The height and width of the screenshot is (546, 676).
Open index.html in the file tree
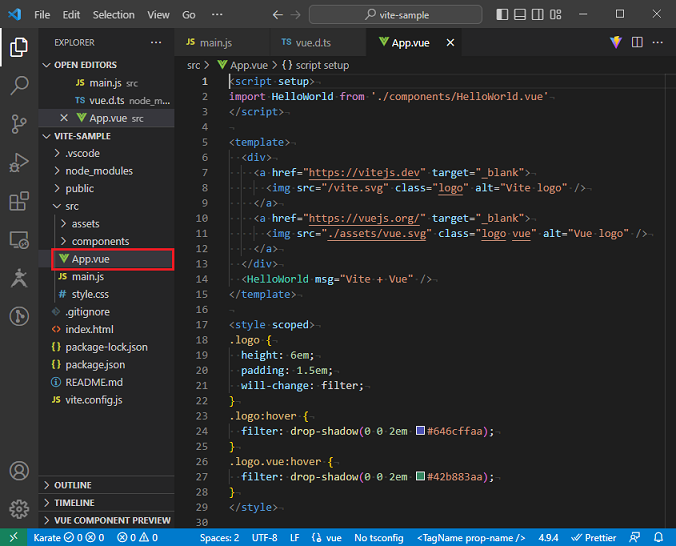[x=89, y=329]
